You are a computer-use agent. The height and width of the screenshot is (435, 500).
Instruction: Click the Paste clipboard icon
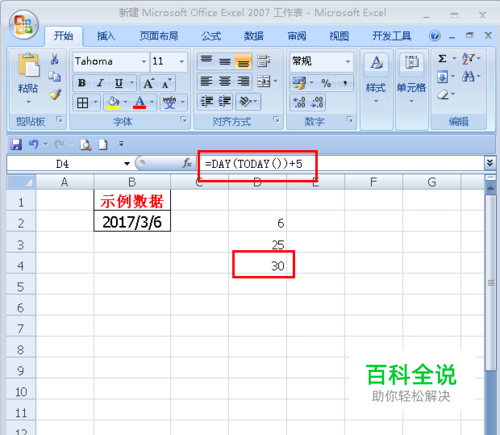29,65
